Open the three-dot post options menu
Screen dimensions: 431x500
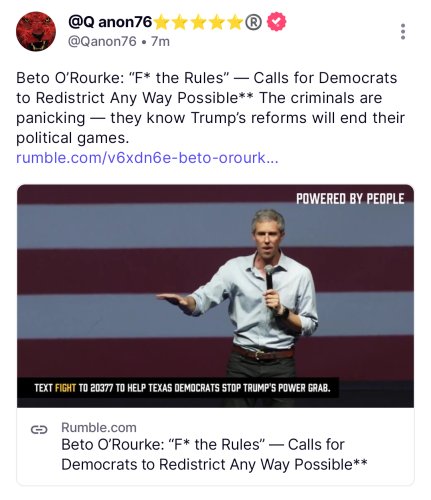[x=403, y=32]
